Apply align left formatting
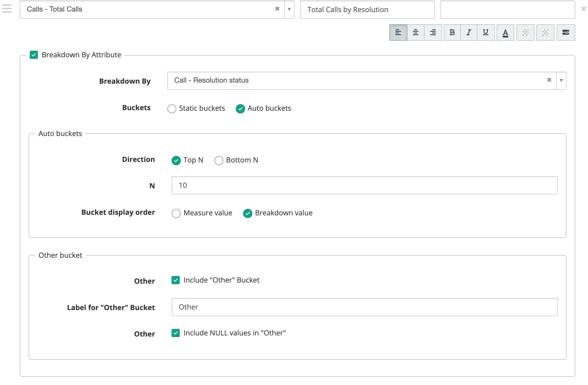This screenshot has width=588, height=385. tap(398, 32)
